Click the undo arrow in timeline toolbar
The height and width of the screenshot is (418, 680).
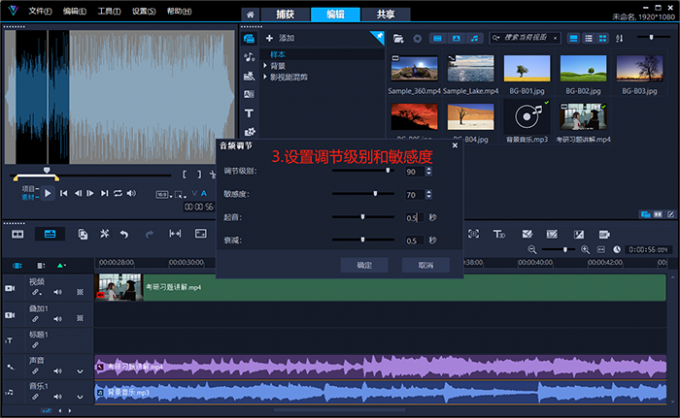tap(124, 234)
